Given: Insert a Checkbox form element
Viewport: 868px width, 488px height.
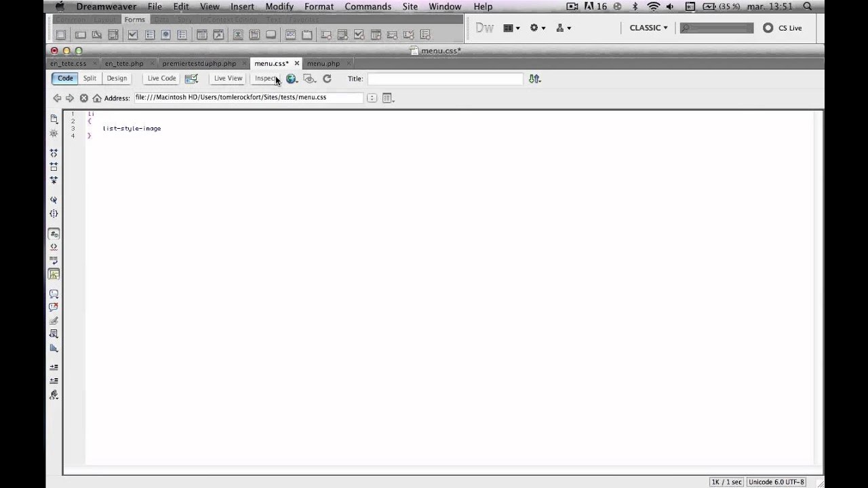Looking at the screenshot, I should [133, 35].
